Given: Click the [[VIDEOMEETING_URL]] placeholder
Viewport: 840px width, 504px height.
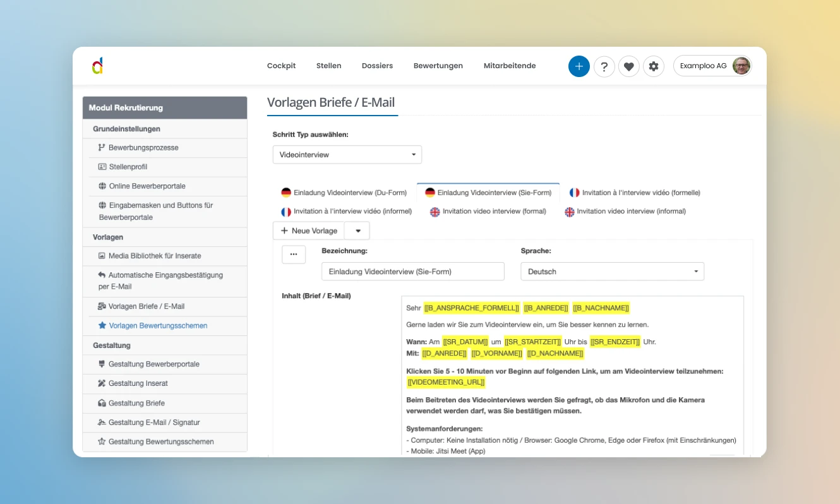Looking at the screenshot, I should (446, 382).
